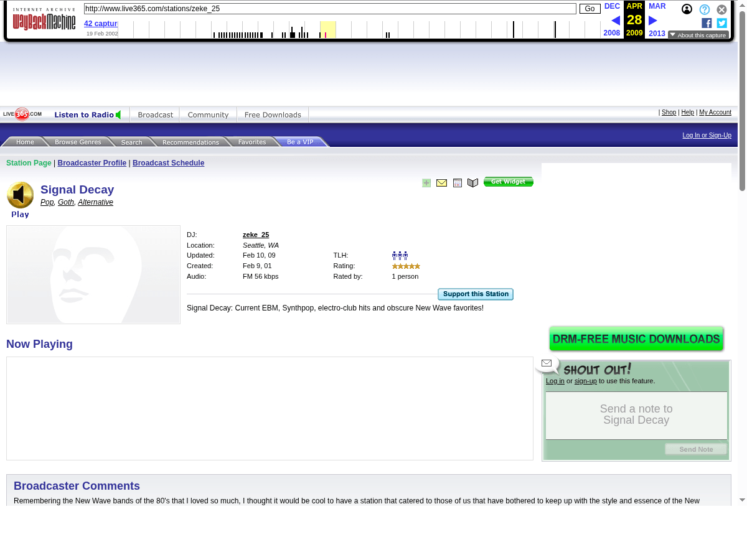Close the Wayback Machine toolbar
This screenshot has height=560, width=747.
(721, 9)
